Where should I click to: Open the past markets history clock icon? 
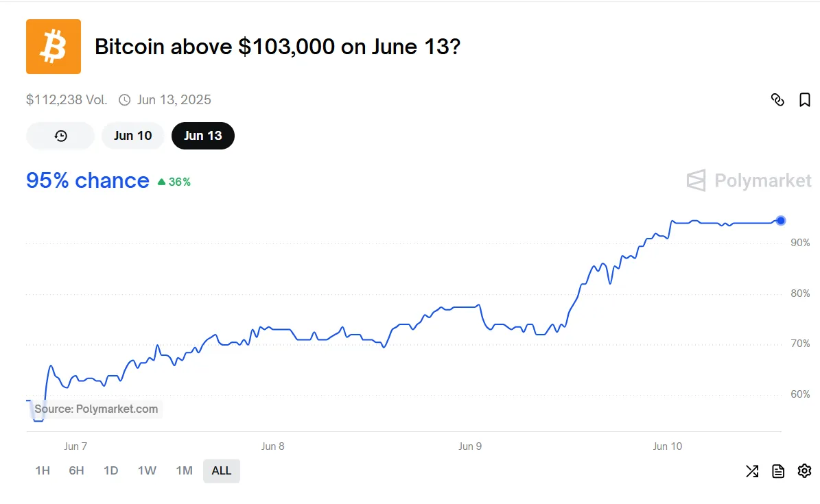(60, 136)
